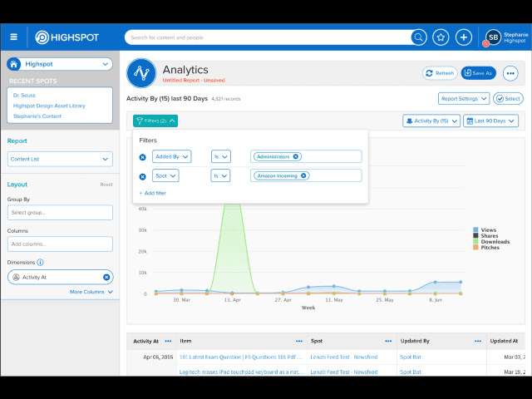Open Activity By (15) dropdown

tap(431, 121)
